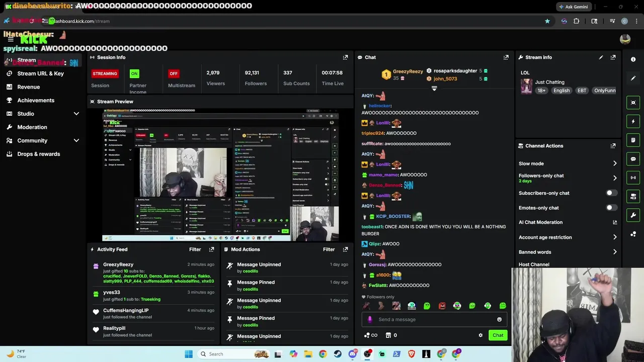Click the profile avatar at top right
The width and height of the screenshot is (644, 362).
(x=625, y=40)
